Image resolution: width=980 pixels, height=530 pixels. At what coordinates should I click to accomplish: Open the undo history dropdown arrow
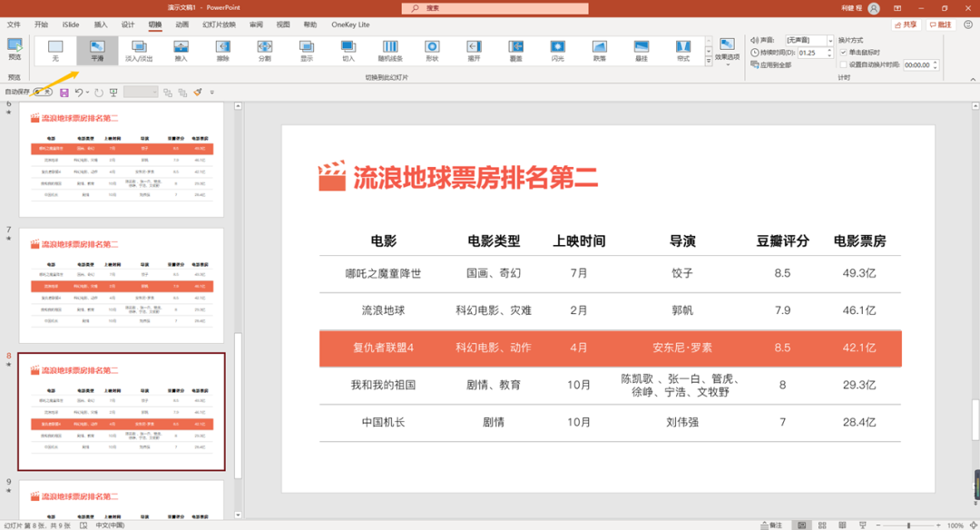(87, 93)
